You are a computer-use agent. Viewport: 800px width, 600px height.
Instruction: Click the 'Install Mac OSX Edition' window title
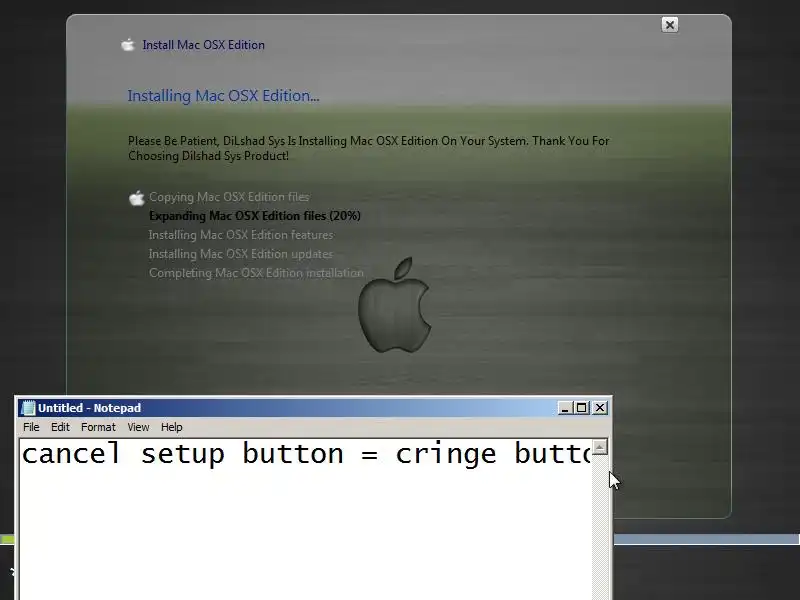pos(204,45)
